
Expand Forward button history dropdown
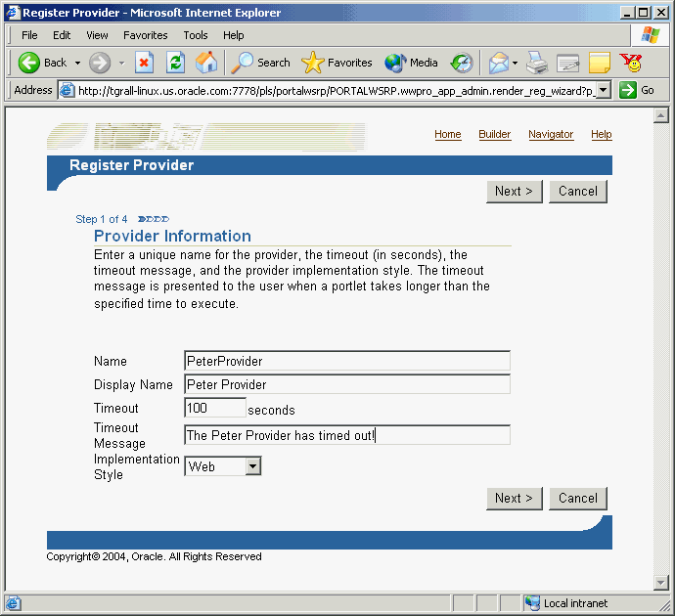coord(122,63)
